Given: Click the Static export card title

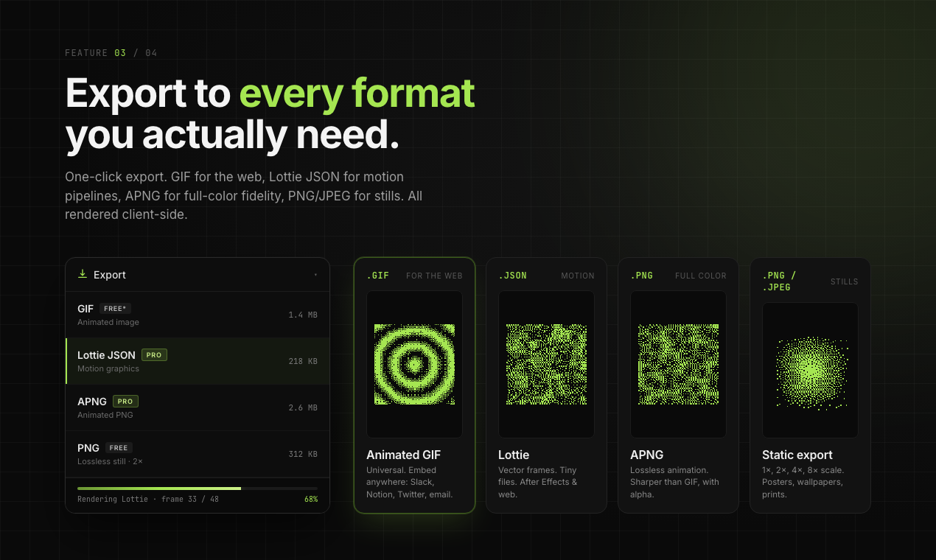Looking at the screenshot, I should point(797,455).
